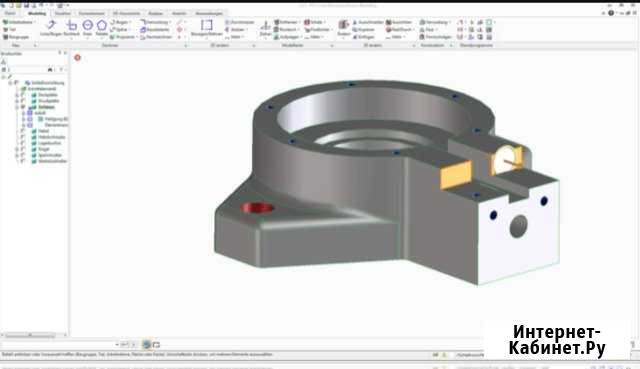Click the Spline button

click(121, 29)
